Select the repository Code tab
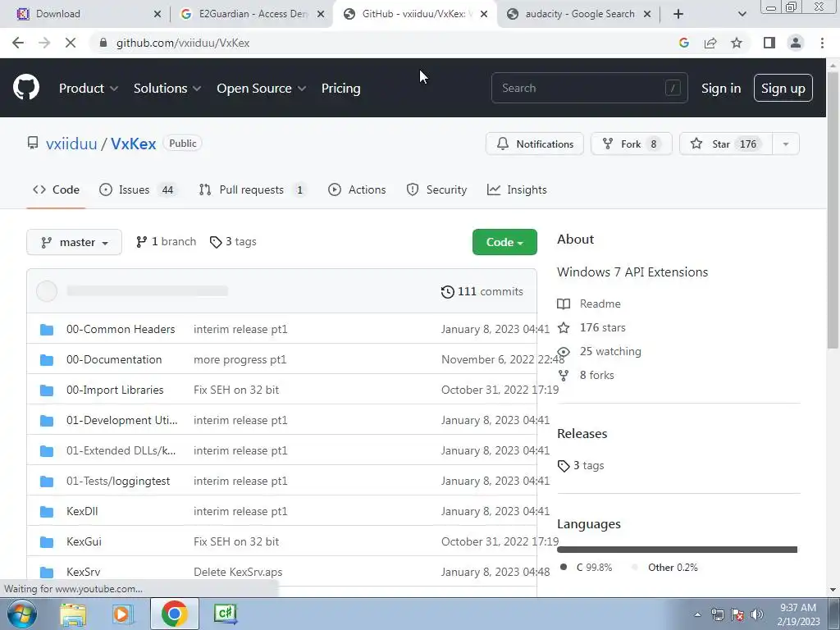Viewport: 840px width, 630px height. point(56,189)
